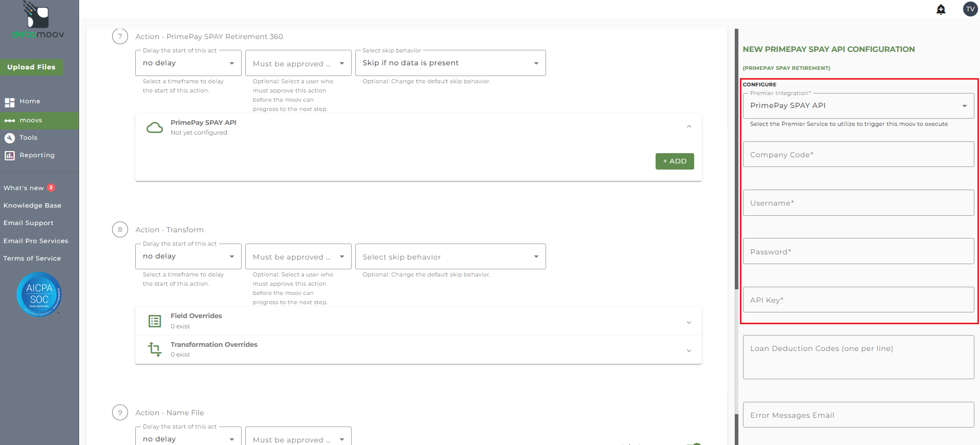Open delay dropdown for the Transform action

click(188, 256)
